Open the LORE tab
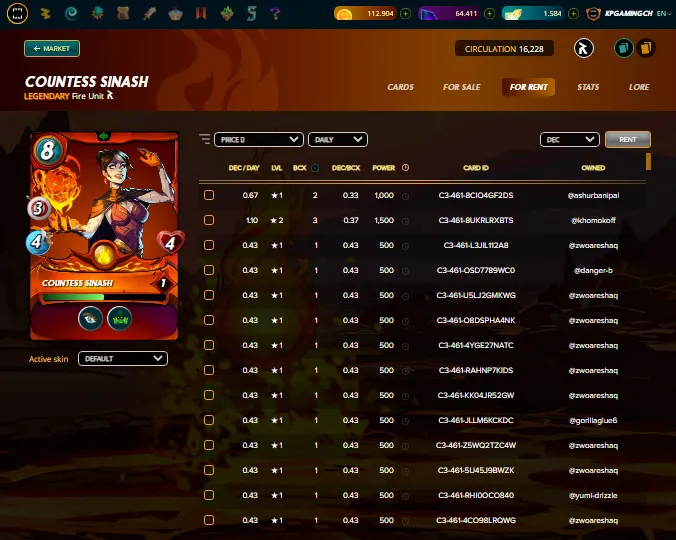The width and height of the screenshot is (676, 540). click(639, 87)
